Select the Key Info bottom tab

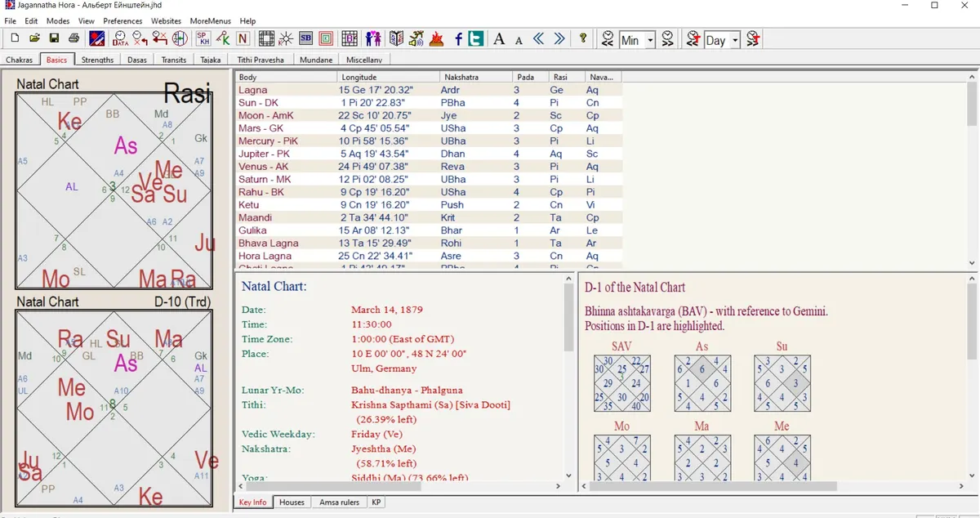[252, 502]
